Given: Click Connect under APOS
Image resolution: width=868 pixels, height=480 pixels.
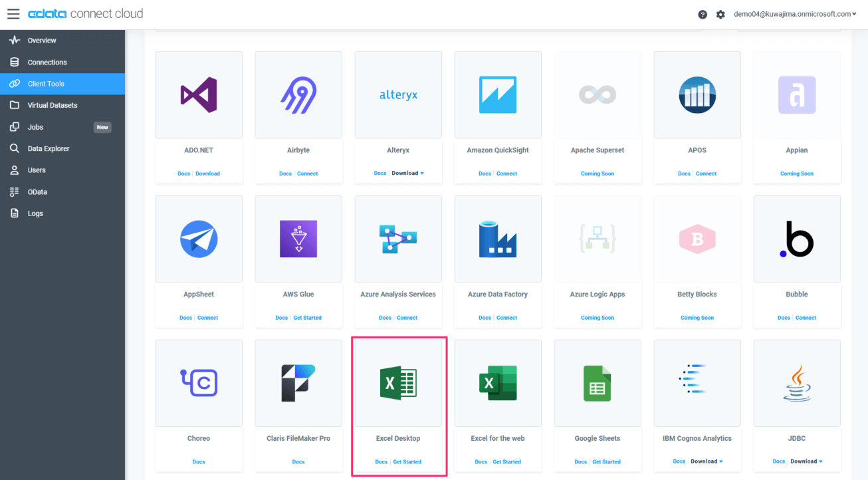Looking at the screenshot, I should coord(706,174).
